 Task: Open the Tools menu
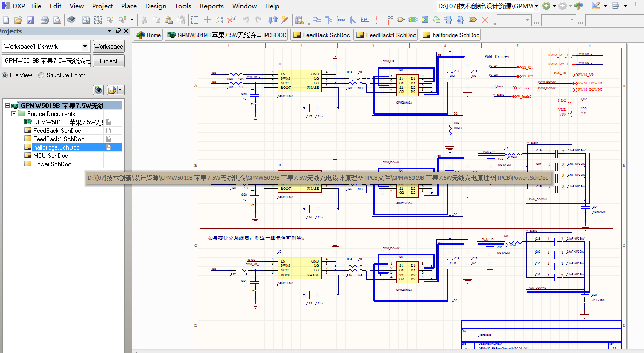182,6
